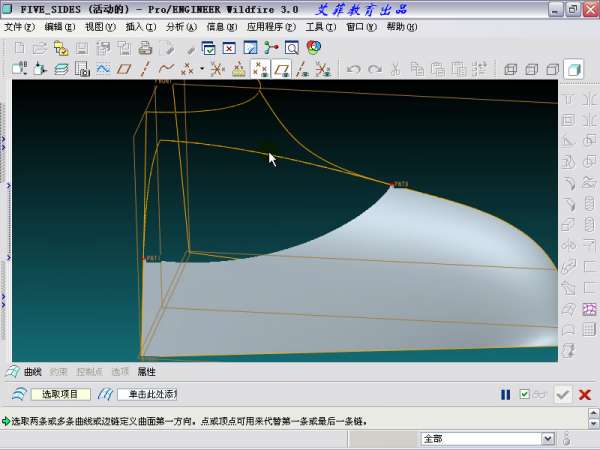Click the 单击此处添加 second direction collector

(147, 394)
